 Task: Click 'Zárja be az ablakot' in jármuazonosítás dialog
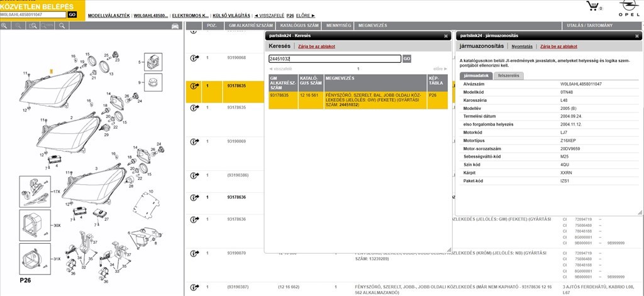pyautogui.click(x=558, y=47)
